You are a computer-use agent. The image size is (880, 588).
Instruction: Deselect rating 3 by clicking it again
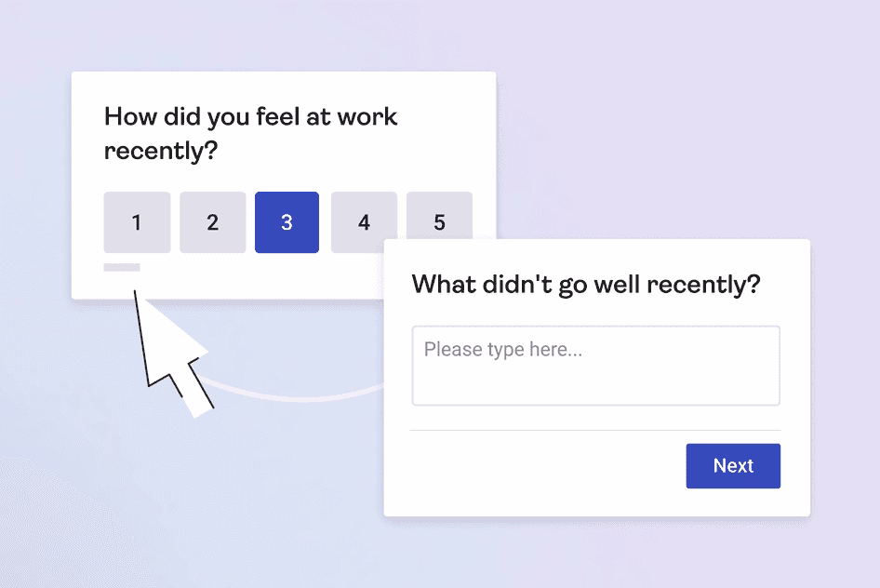(x=287, y=222)
